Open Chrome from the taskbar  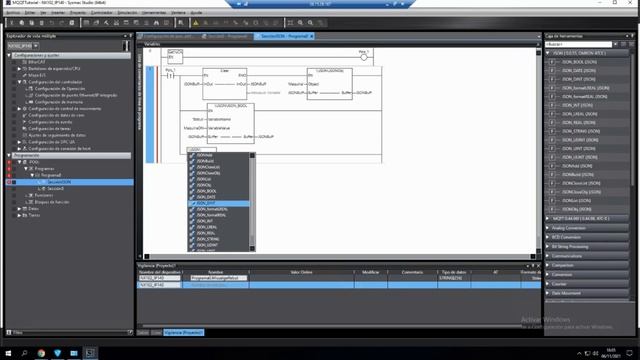click(x=41, y=353)
